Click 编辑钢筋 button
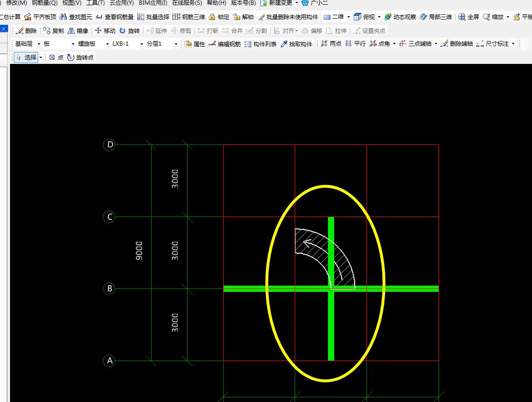The width and height of the screenshot is (532, 402). coord(225,44)
